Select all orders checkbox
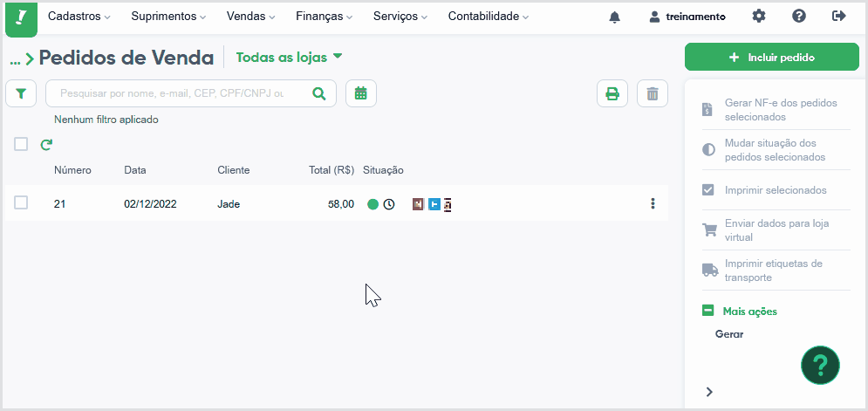 [x=21, y=144]
